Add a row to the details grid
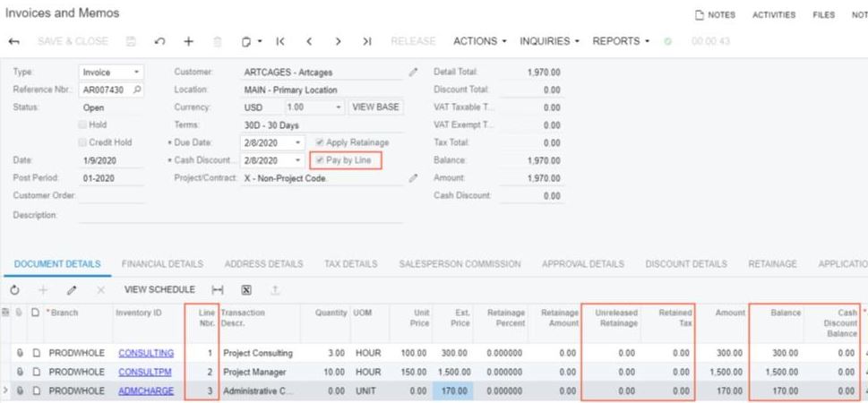The height and width of the screenshot is (403, 868). tap(43, 289)
